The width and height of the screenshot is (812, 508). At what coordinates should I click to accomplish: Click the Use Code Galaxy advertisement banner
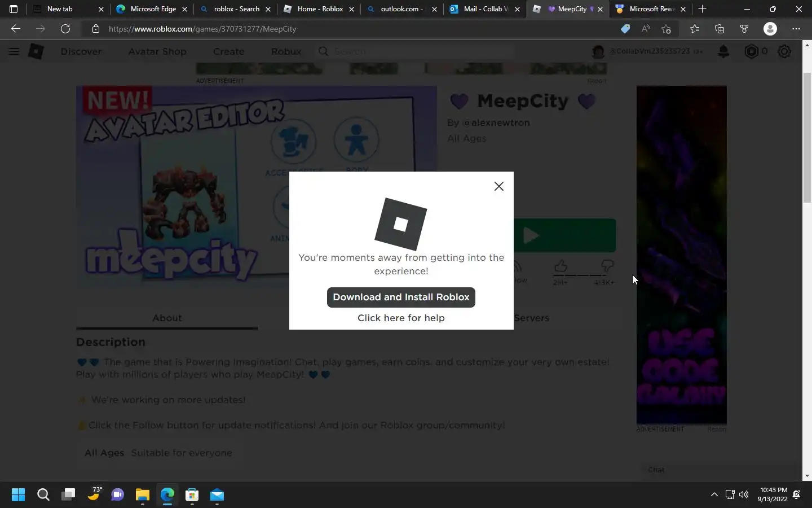click(x=681, y=255)
